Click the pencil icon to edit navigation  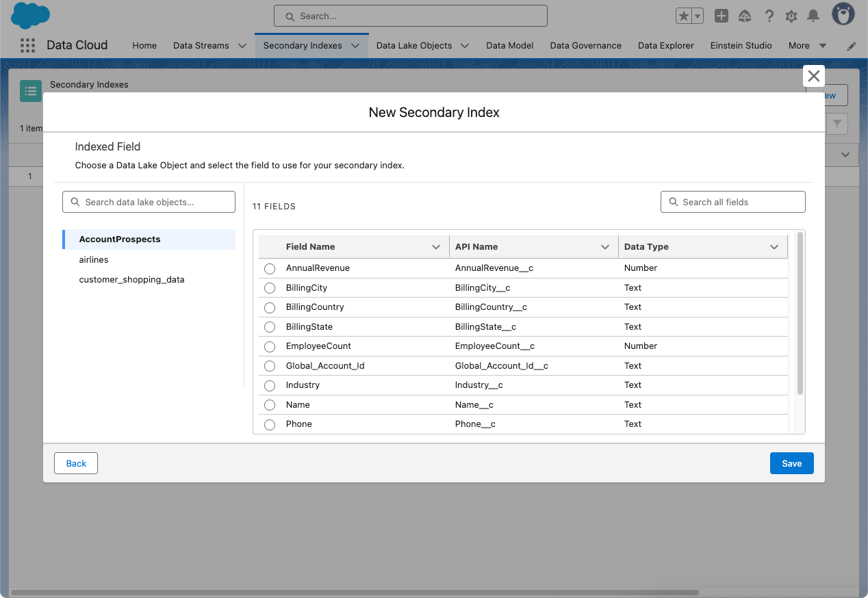tap(852, 46)
